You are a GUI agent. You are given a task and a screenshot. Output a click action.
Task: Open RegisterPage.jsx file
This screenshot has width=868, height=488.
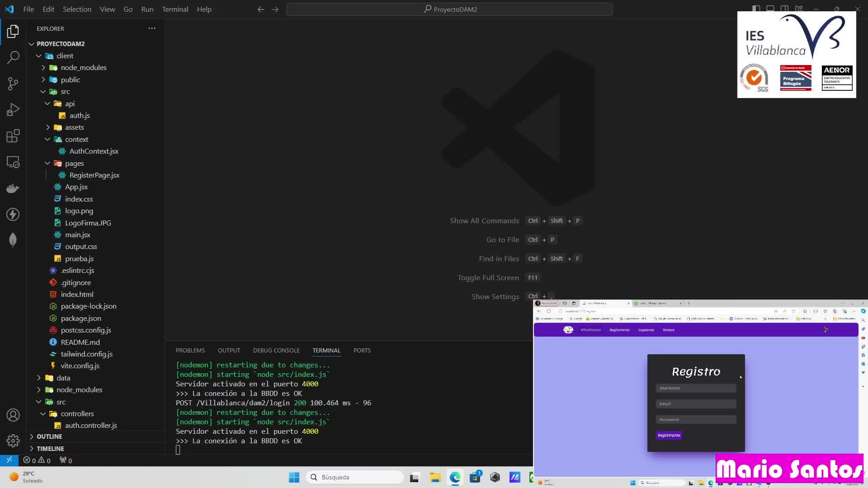[x=94, y=175]
